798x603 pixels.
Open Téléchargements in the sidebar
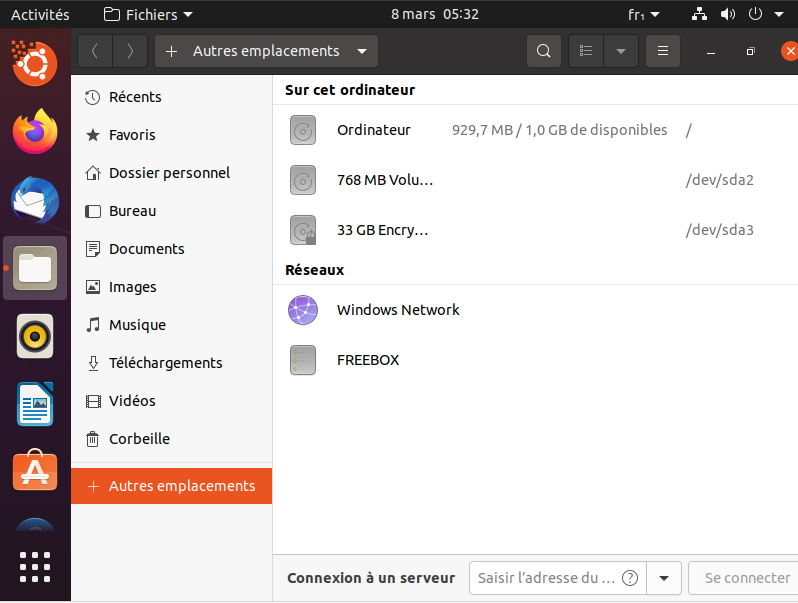(x=165, y=363)
